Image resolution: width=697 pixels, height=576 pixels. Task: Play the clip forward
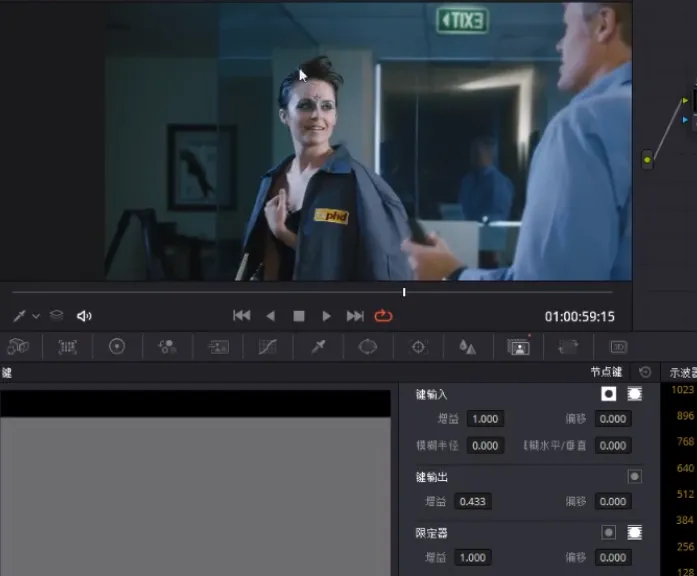point(326,316)
